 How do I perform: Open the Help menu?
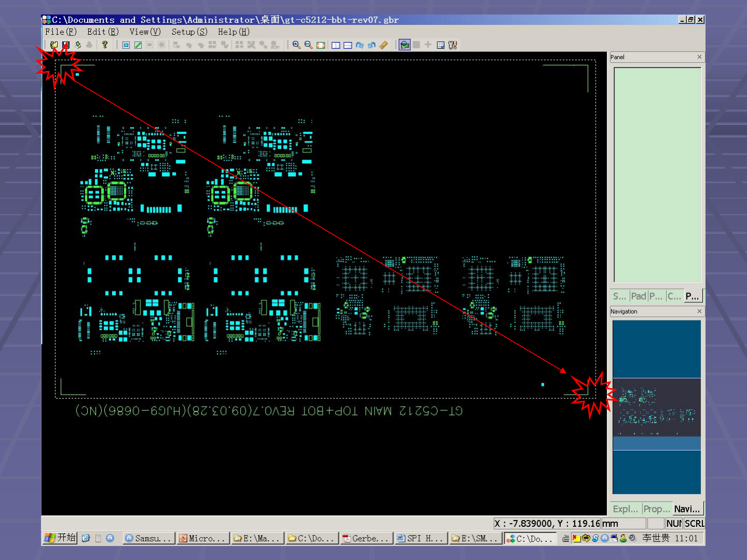[233, 32]
